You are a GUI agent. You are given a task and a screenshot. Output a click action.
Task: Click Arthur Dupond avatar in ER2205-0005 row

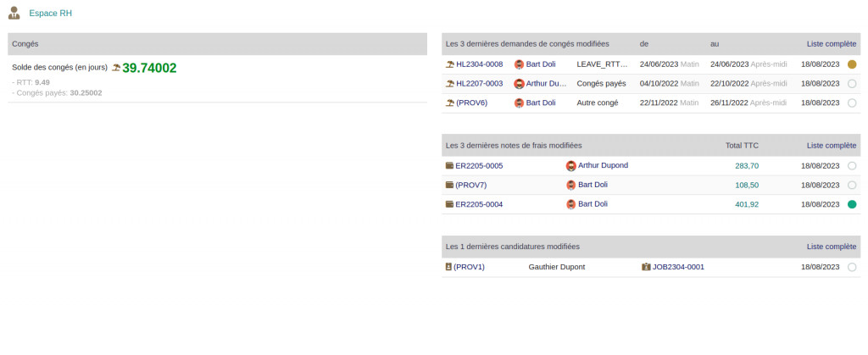point(571,166)
